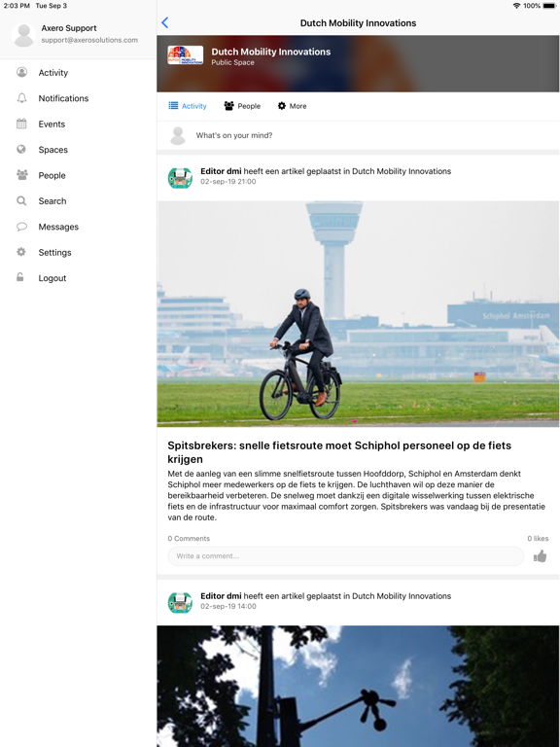
Task: Tap the Wi-Fi icon in status bar
Action: coord(516,6)
